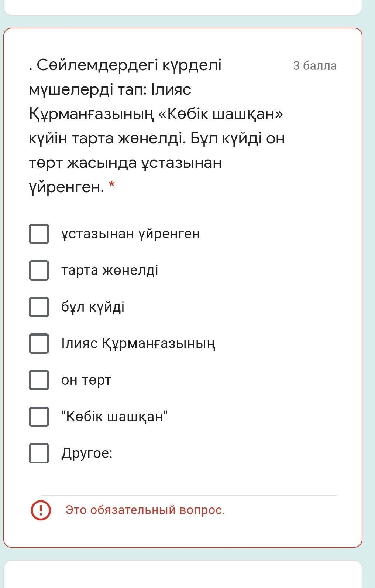Tick the 'тарта жөнелді' checkbox

pos(39,270)
